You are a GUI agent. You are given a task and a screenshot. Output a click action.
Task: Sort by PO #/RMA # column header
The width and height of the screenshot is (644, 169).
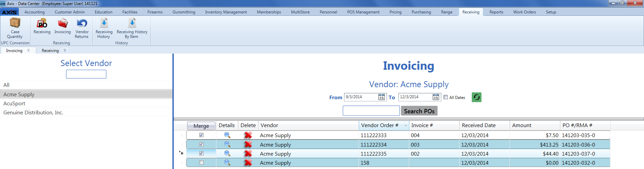(585, 125)
